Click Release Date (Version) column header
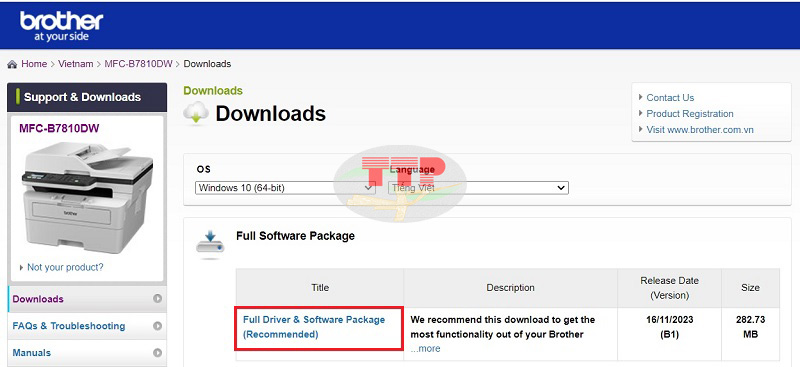 point(669,288)
